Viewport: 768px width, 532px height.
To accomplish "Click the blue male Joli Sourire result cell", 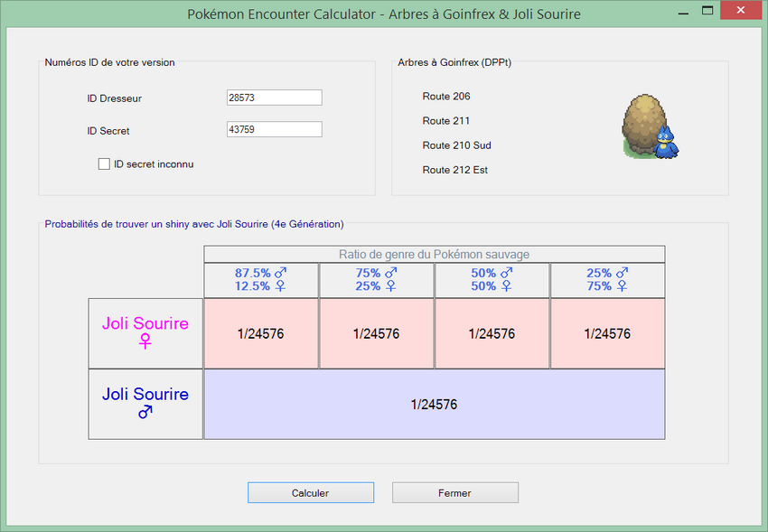I will 434,405.
